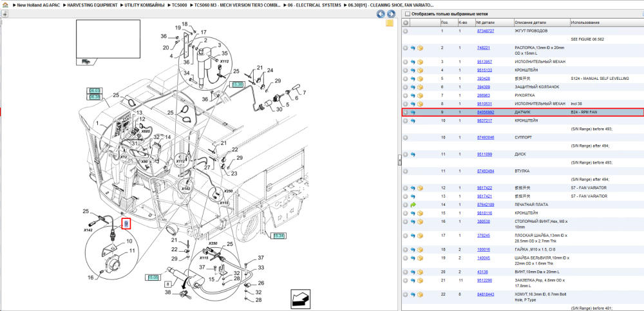Click package icon for part 393428
644x311 pixels.
pos(420,79)
